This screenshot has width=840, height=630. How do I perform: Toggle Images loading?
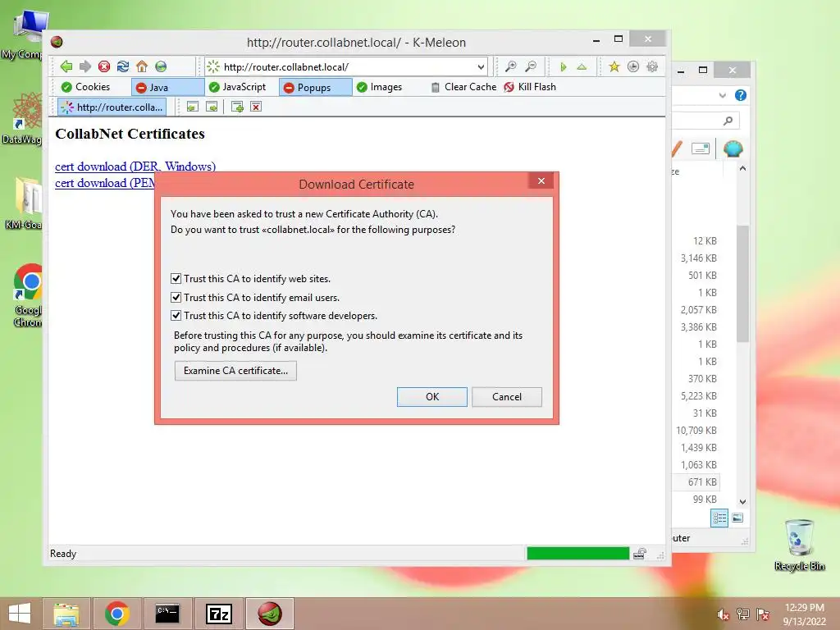click(x=379, y=87)
